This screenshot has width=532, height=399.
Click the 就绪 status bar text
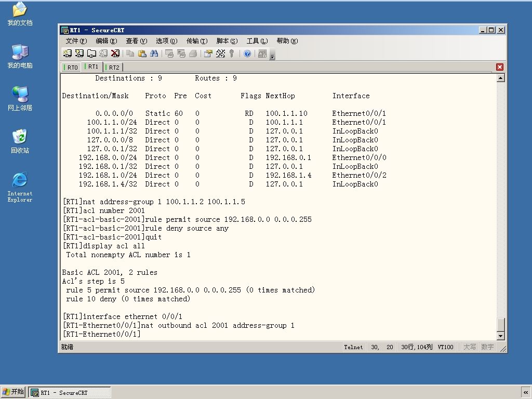pyautogui.click(x=67, y=347)
